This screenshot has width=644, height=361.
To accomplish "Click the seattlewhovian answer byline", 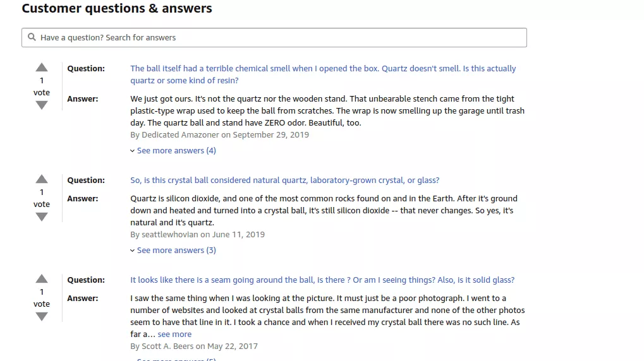I will pyautogui.click(x=197, y=235).
